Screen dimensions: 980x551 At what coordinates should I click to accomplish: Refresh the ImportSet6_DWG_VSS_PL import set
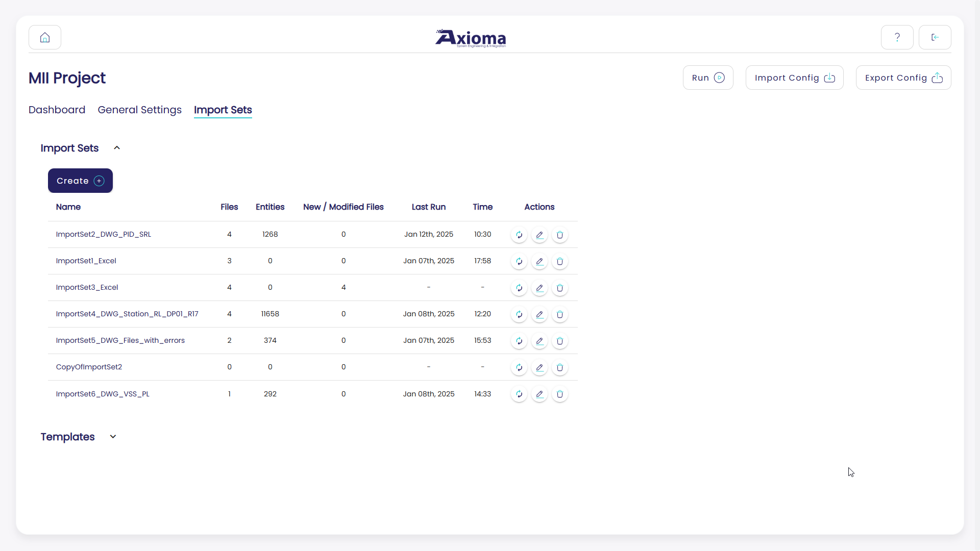coord(519,394)
